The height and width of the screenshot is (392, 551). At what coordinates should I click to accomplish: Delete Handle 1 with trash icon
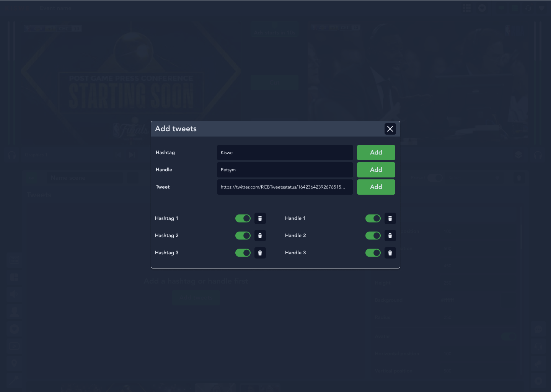[390, 218]
